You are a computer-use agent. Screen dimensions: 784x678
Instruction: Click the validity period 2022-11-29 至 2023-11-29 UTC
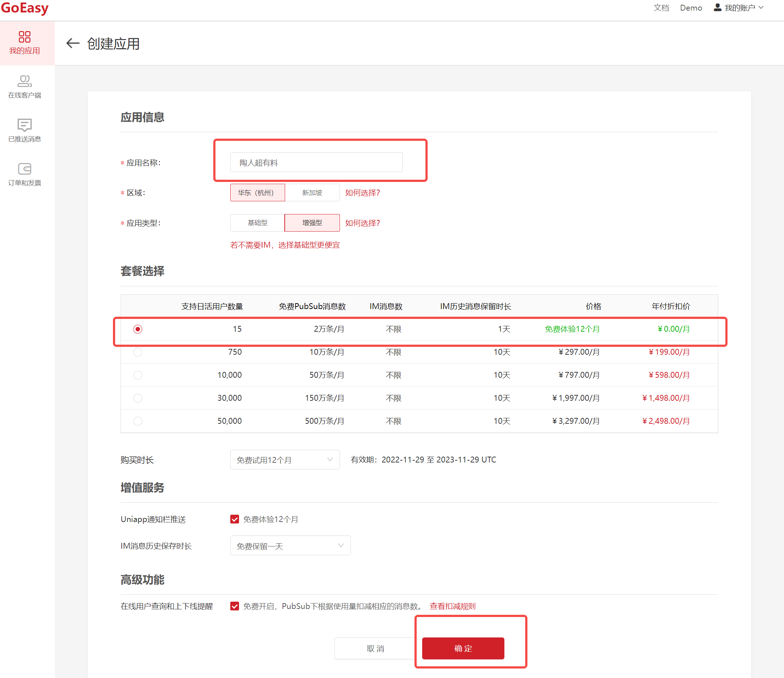[439, 460]
